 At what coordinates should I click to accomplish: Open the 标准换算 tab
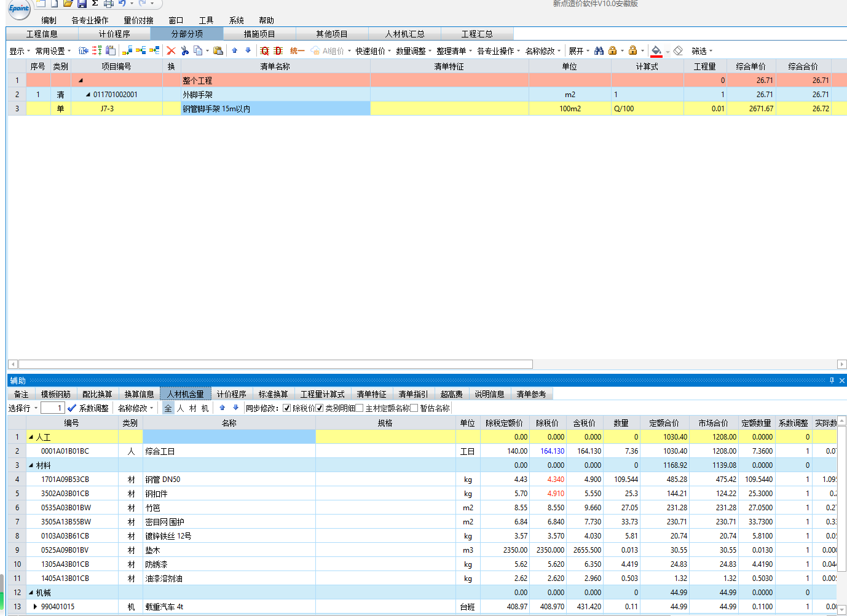[273, 394]
